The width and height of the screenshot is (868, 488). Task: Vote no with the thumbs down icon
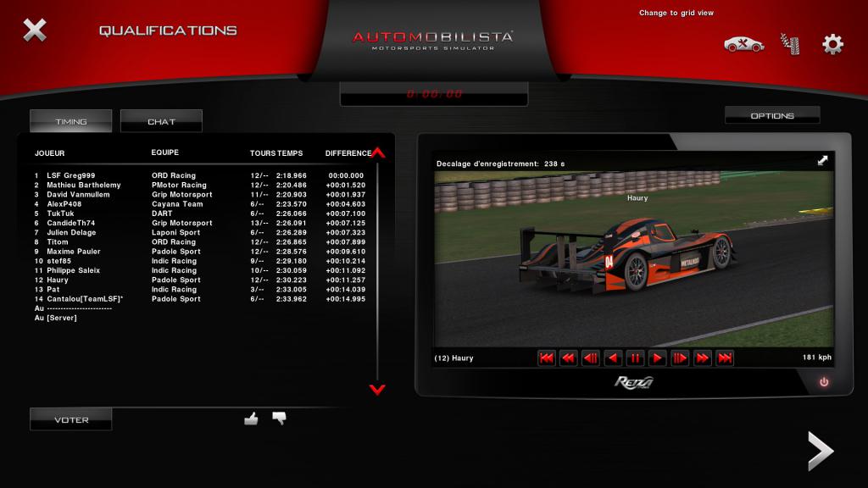click(279, 419)
